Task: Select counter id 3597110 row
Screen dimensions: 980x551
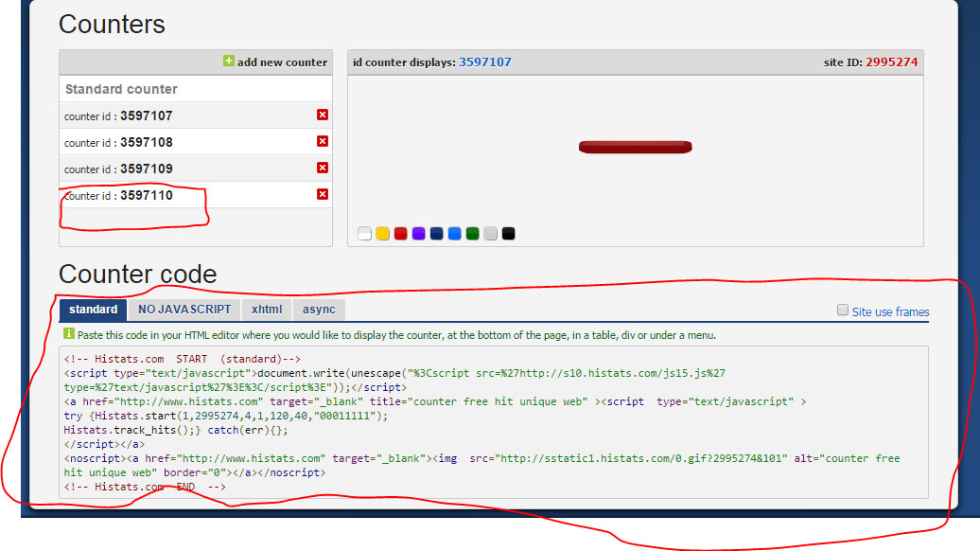Action: (196, 195)
